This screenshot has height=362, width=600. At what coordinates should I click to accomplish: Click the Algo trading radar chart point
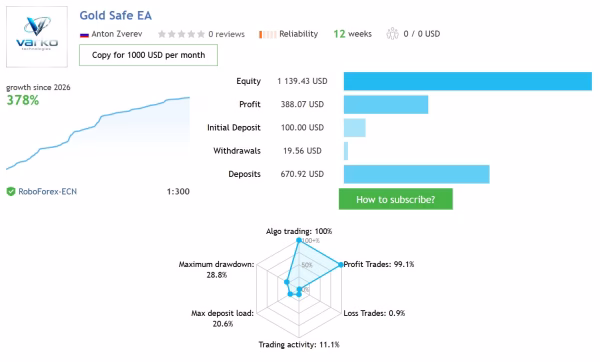[x=299, y=240]
